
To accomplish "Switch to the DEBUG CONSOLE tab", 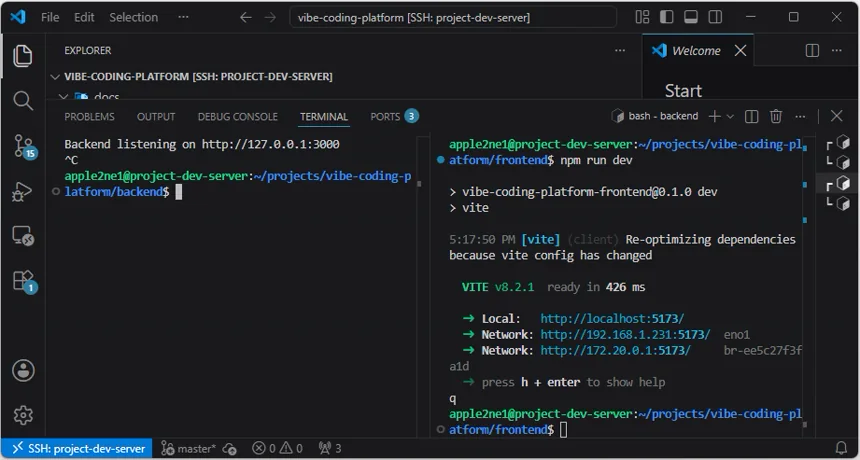I will pyautogui.click(x=237, y=117).
